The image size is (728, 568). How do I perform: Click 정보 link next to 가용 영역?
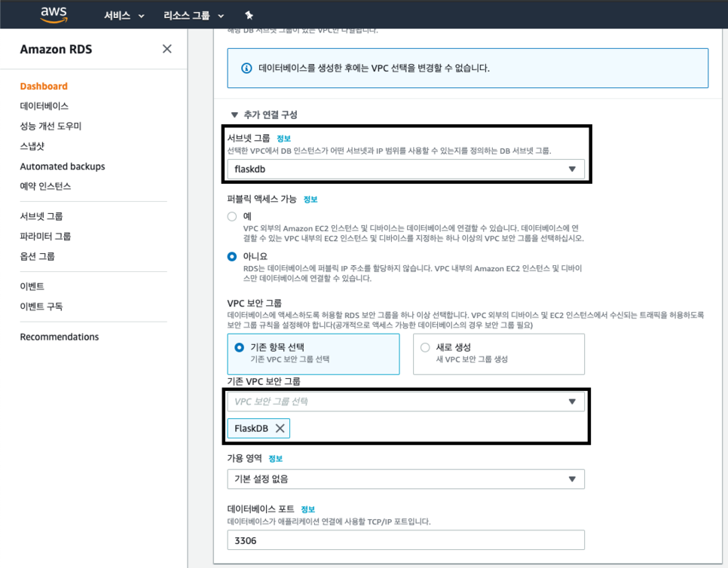pos(275,459)
